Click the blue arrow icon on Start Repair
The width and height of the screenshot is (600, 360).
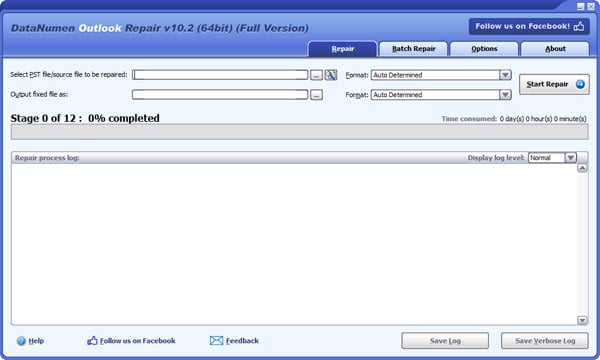[x=580, y=84]
